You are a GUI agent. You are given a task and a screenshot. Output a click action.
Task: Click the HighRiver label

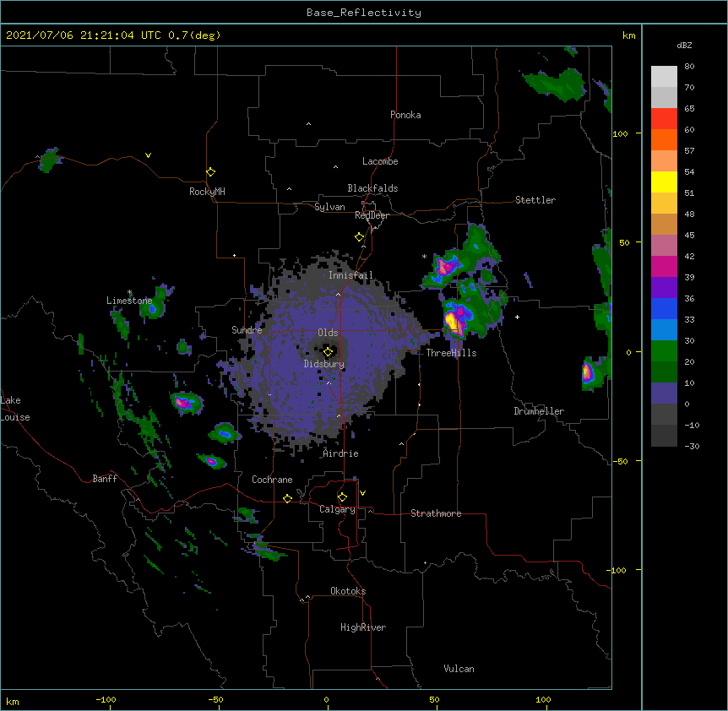363,627
